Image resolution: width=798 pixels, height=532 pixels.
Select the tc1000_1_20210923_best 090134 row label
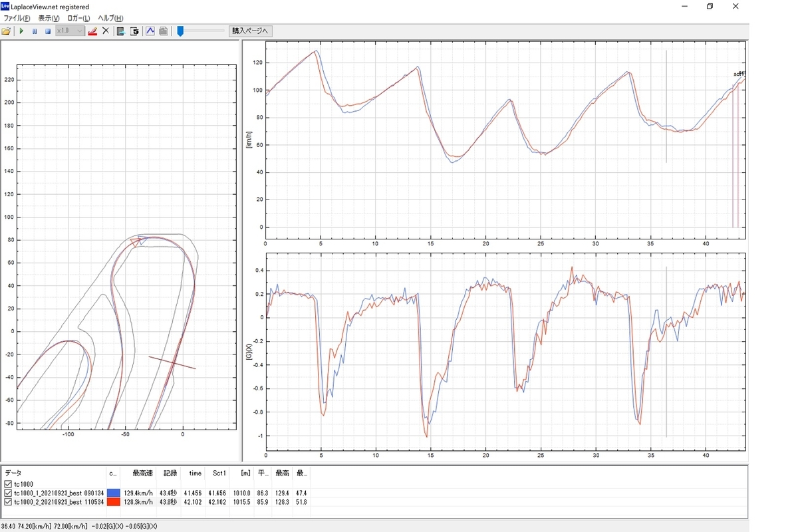(x=59, y=493)
